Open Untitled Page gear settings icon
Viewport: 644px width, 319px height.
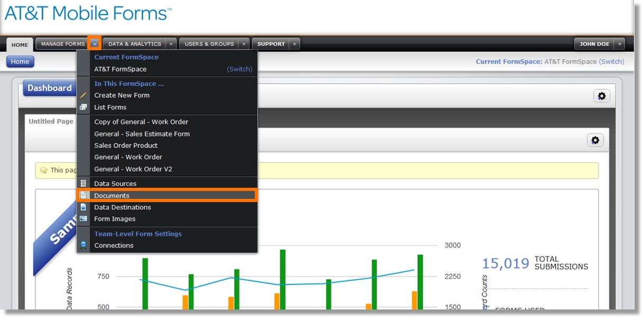(595, 140)
